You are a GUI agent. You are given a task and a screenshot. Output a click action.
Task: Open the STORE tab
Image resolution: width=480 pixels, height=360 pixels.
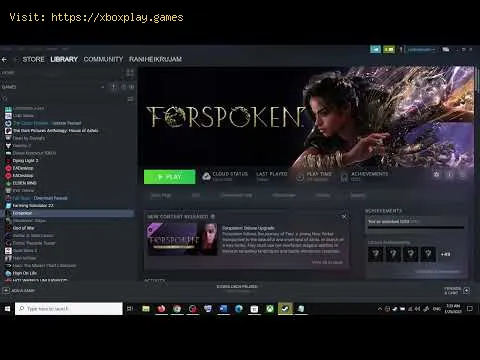point(33,59)
